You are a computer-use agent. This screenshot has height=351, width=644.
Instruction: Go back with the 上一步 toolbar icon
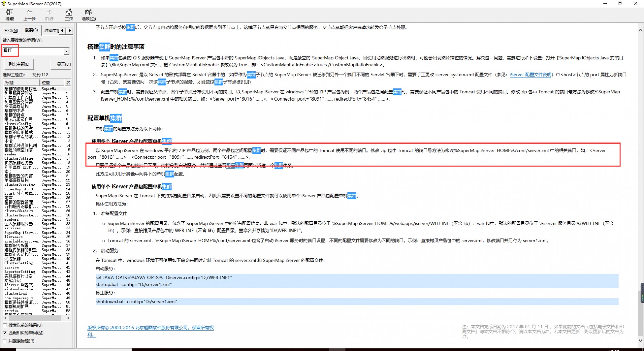tap(29, 15)
